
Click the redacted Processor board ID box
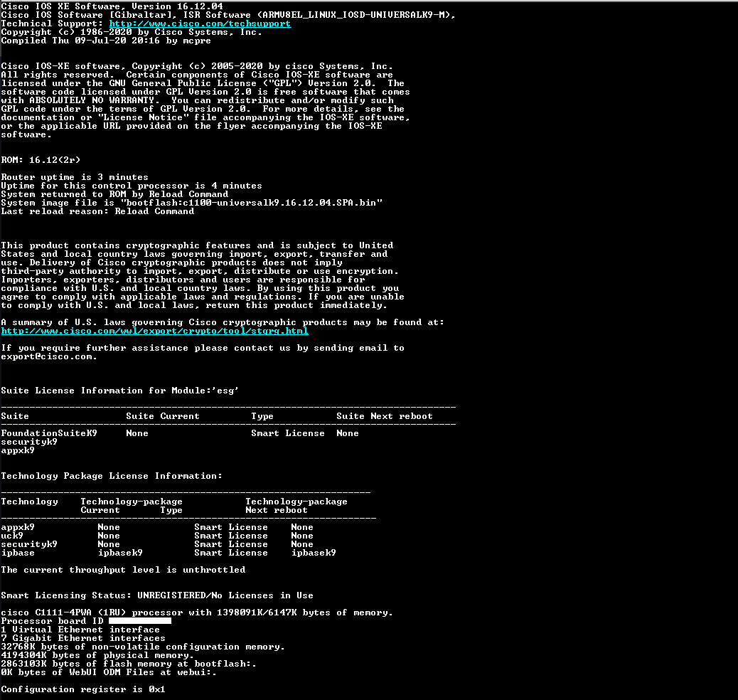click(140, 621)
